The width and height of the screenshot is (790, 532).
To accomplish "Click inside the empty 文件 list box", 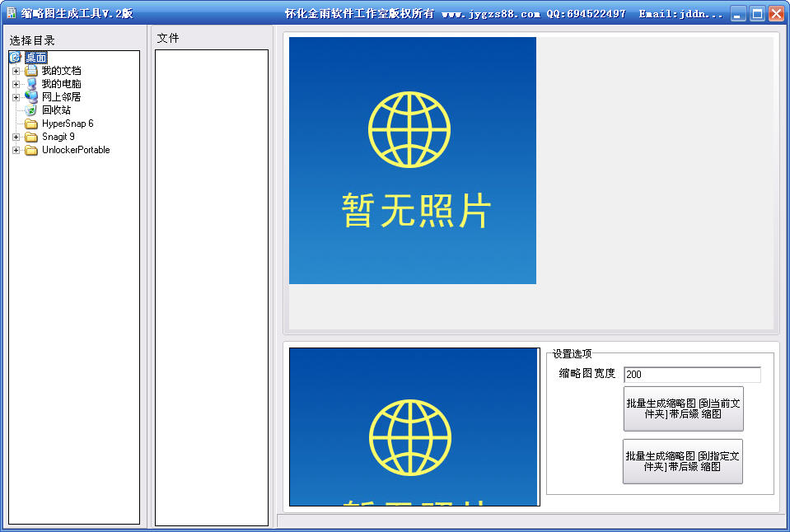I will 212,287.
